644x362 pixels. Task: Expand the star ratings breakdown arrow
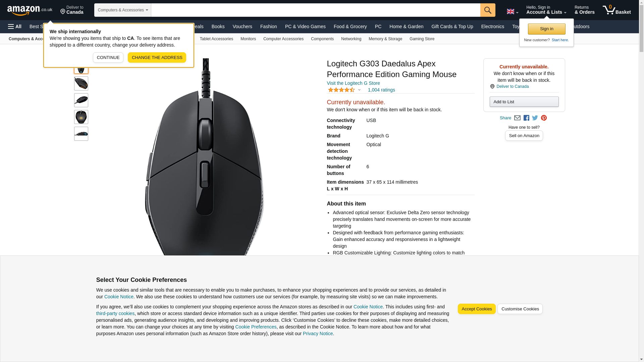(x=359, y=90)
